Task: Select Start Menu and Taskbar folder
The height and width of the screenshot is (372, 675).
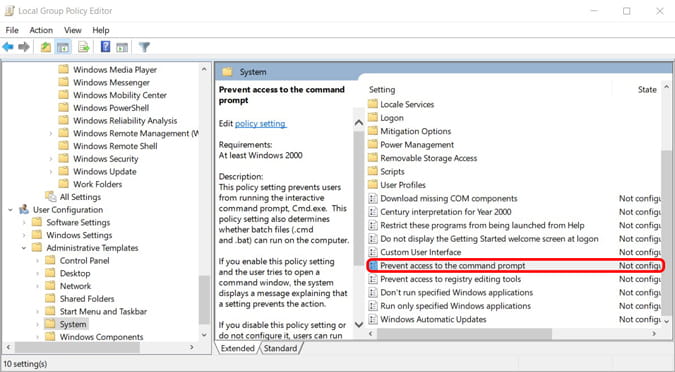Action: [103, 311]
